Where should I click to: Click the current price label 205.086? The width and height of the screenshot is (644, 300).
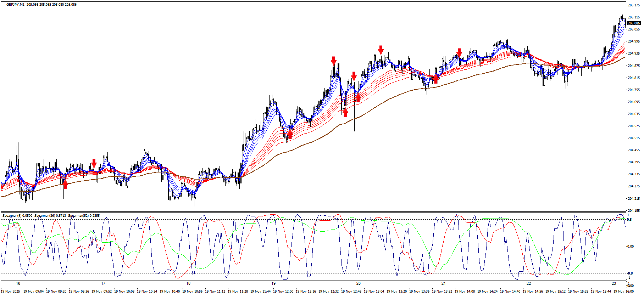(634, 23)
